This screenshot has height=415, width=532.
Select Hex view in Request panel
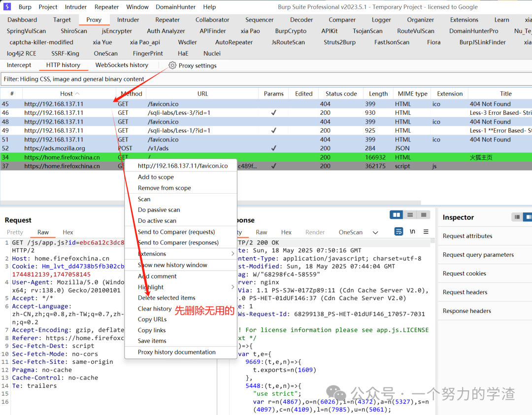[68, 232]
